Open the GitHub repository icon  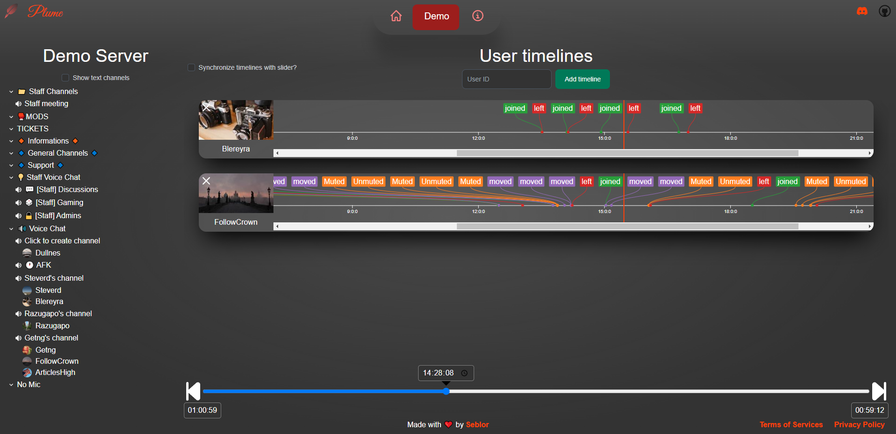pos(884,11)
